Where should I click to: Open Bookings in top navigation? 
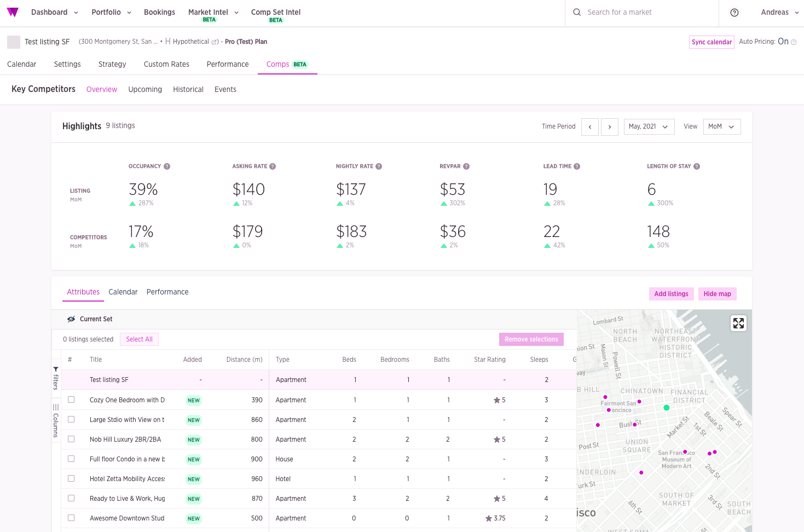pos(159,13)
